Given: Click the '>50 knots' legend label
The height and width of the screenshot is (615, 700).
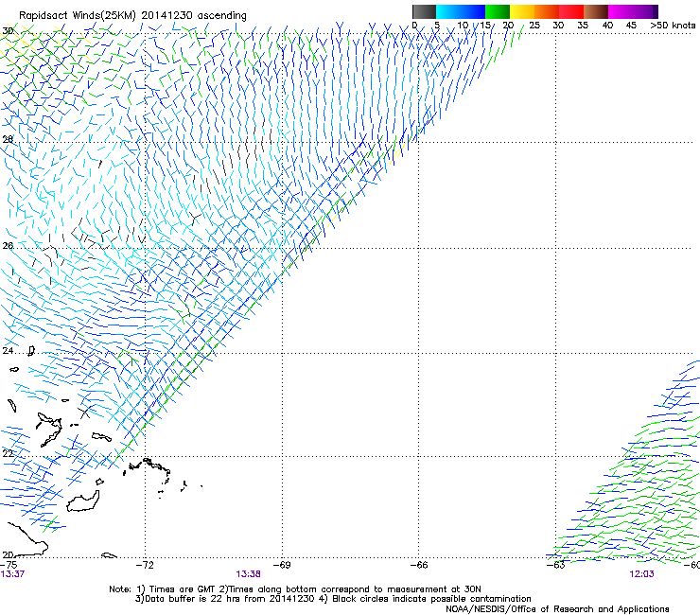Looking at the screenshot, I should (673, 26).
